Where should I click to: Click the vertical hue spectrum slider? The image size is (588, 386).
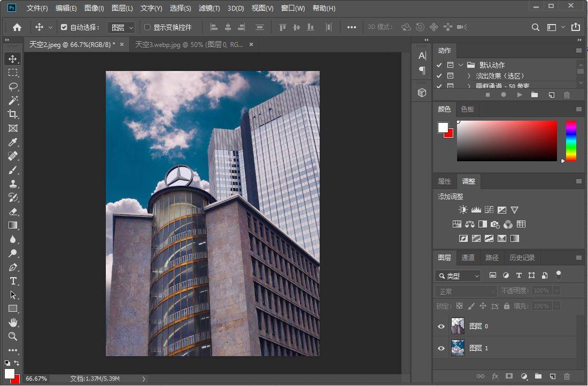[571, 140]
